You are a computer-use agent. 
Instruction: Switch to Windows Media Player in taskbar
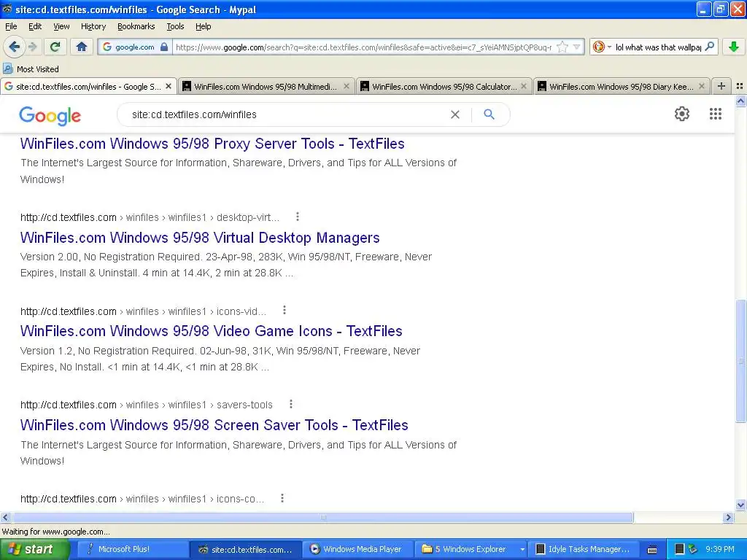[x=358, y=549]
